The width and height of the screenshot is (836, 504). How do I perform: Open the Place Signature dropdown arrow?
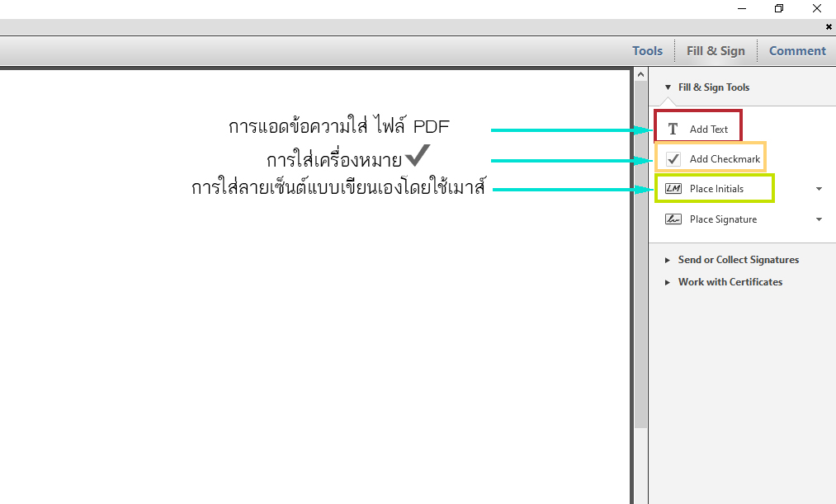pos(819,219)
